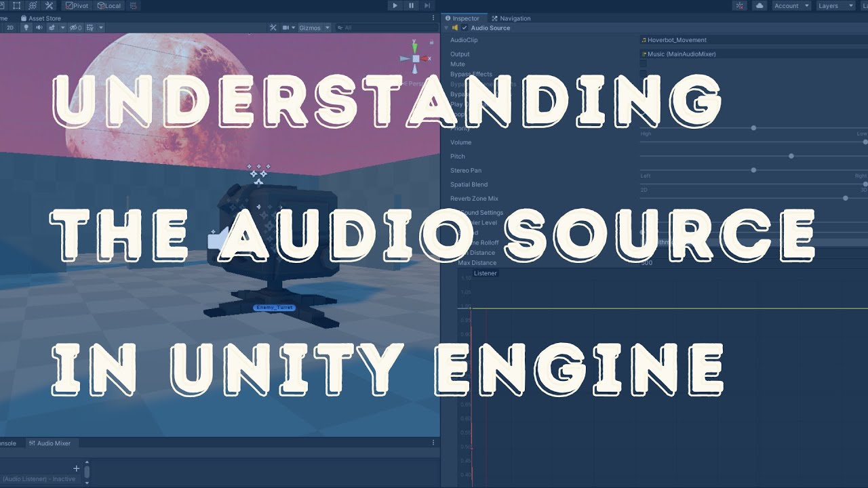Image resolution: width=868 pixels, height=488 pixels.
Task: Select the Rect transform tool
Action: click(x=16, y=5)
